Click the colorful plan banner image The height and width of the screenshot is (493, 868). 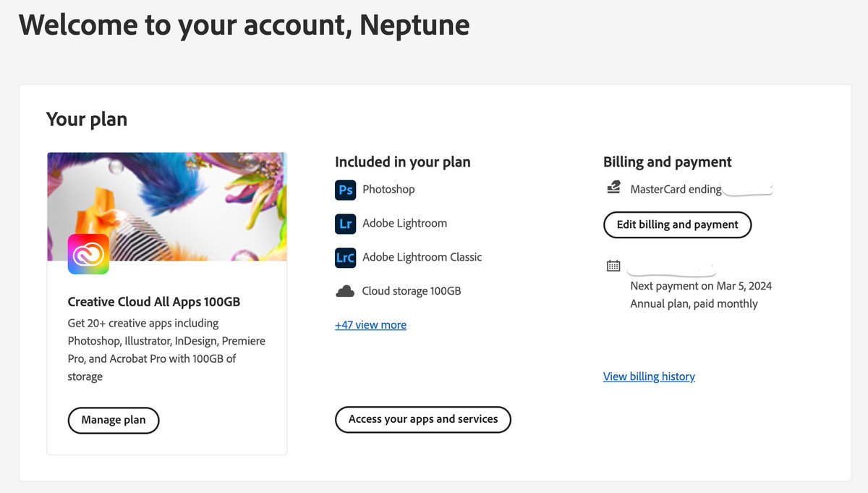click(x=167, y=206)
